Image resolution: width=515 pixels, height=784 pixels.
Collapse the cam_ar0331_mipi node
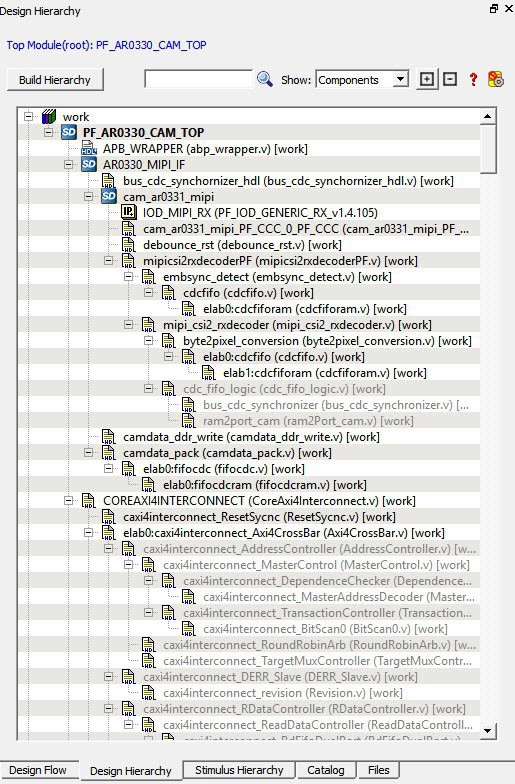[x=88, y=196]
